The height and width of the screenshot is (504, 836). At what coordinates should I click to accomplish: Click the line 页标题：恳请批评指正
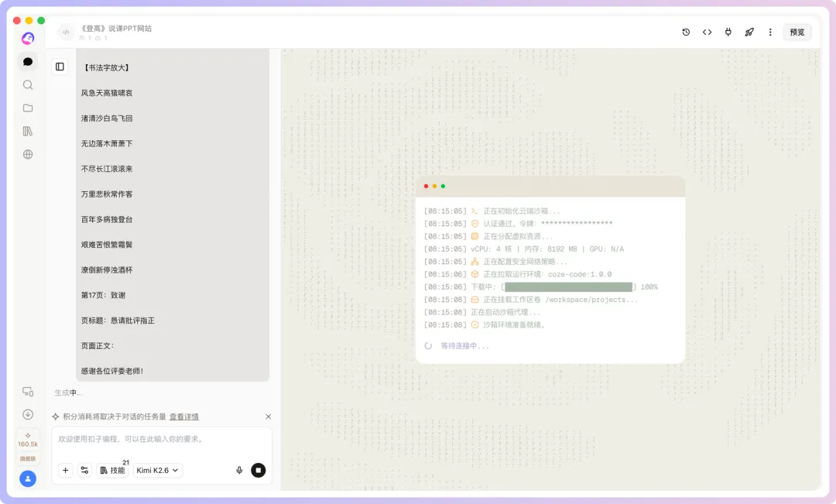point(118,321)
